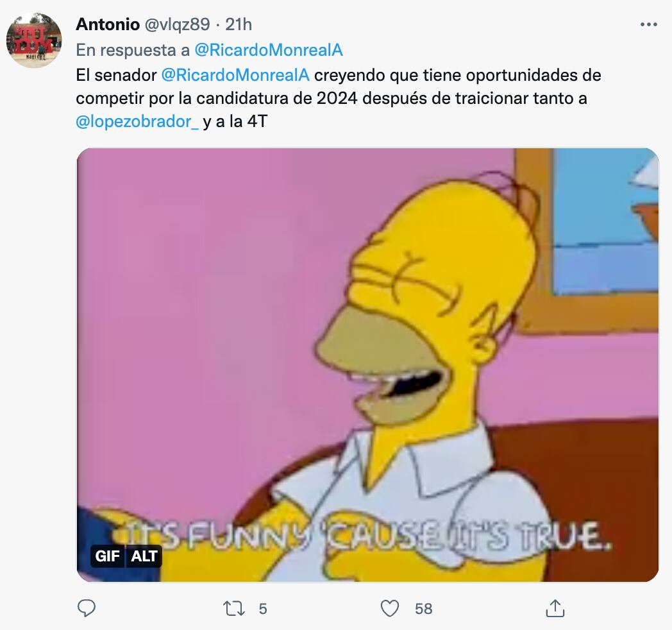The height and width of the screenshot is (630, 672).
Task: Click the ALT badge on the GIF
Action: 144,556
